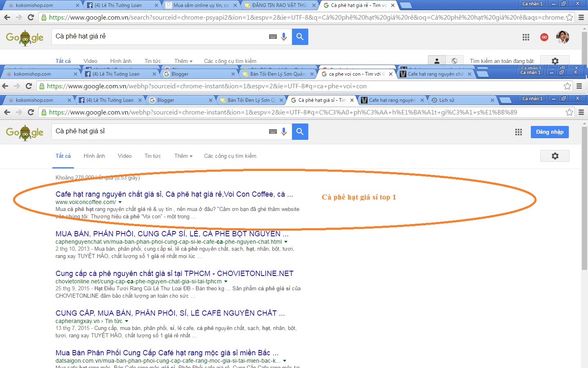Go back in the 'Cà phê hạt giá sỉ' window
Viewport: 588px width, 368px height.
7,112
